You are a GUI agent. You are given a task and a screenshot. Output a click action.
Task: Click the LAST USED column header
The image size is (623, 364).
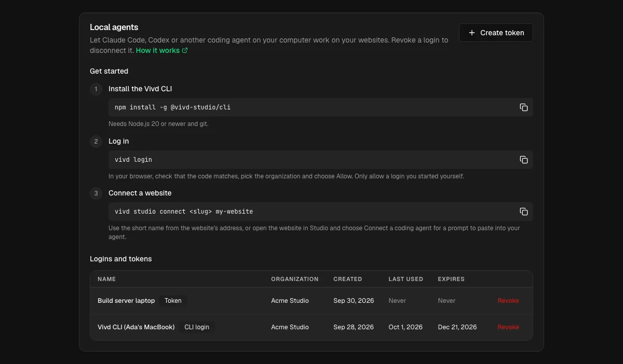pos(406,279)
